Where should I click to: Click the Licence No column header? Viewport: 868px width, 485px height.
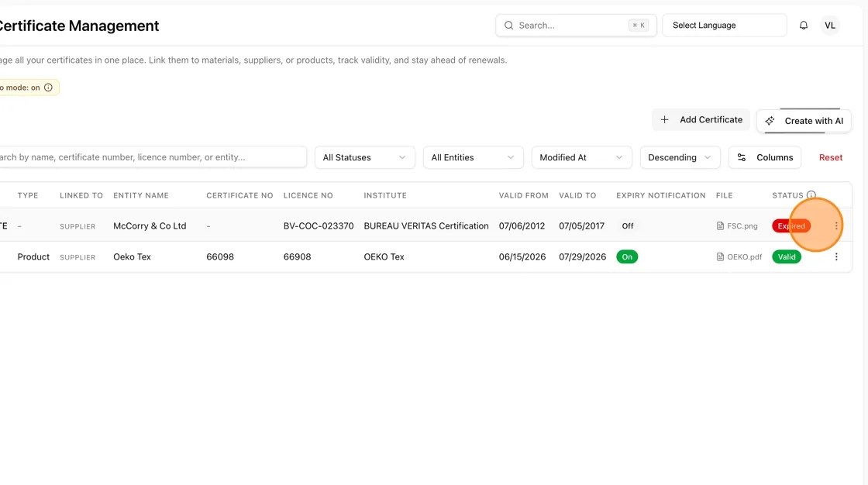(x=308, y=195)
